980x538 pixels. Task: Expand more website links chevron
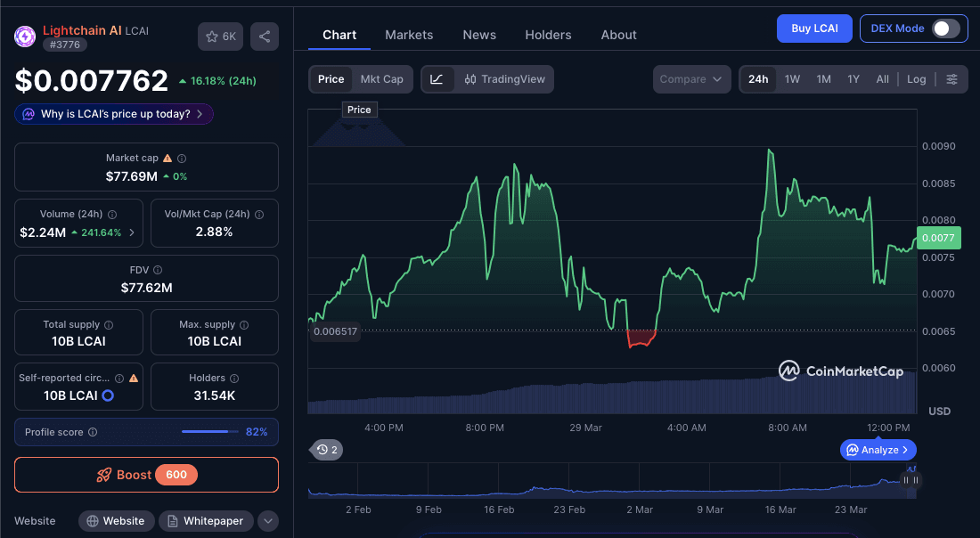point(268,521)
